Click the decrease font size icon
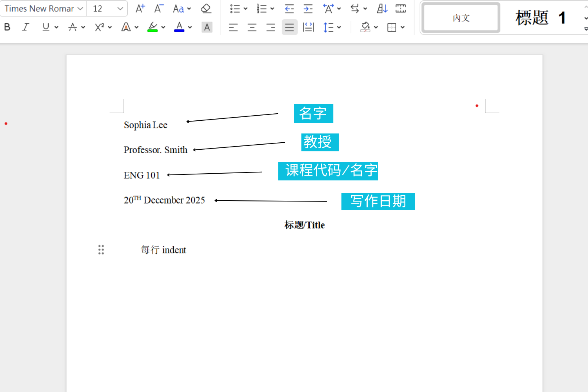 click(158, 9)
